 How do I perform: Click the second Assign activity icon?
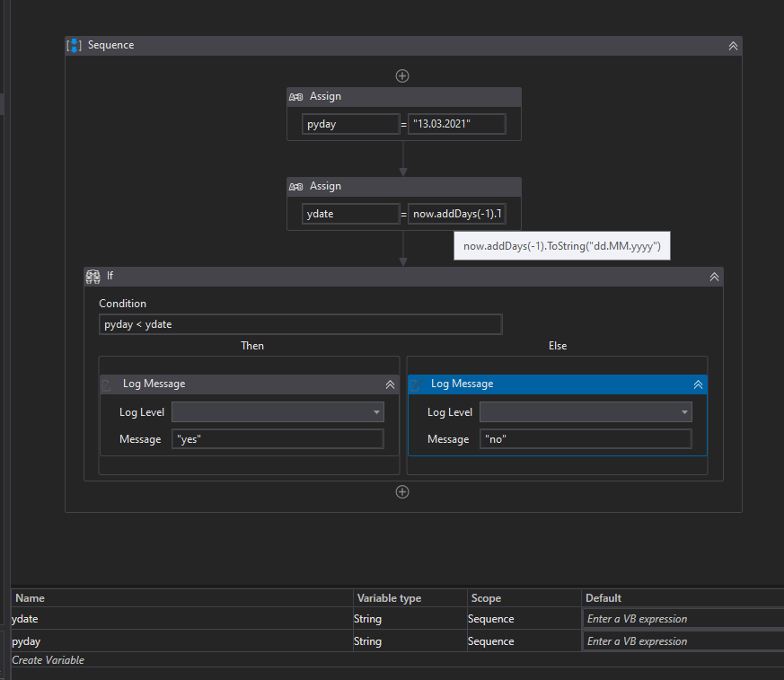tap(296, 187)
